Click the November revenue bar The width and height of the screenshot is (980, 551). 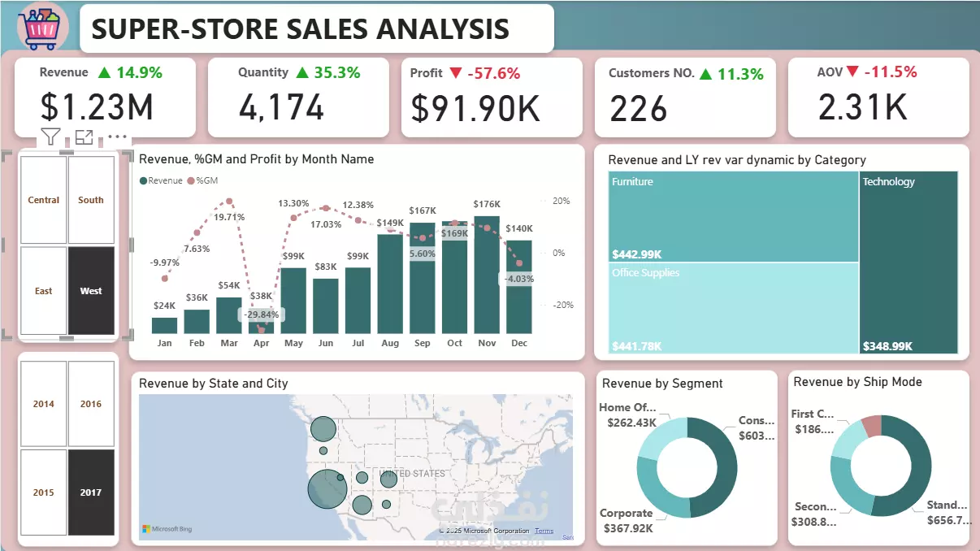click(x=487, y=275)
